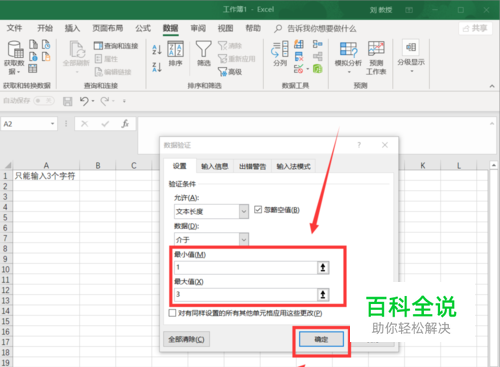Switch to the 视图 ribbon tab

(225, 28)
